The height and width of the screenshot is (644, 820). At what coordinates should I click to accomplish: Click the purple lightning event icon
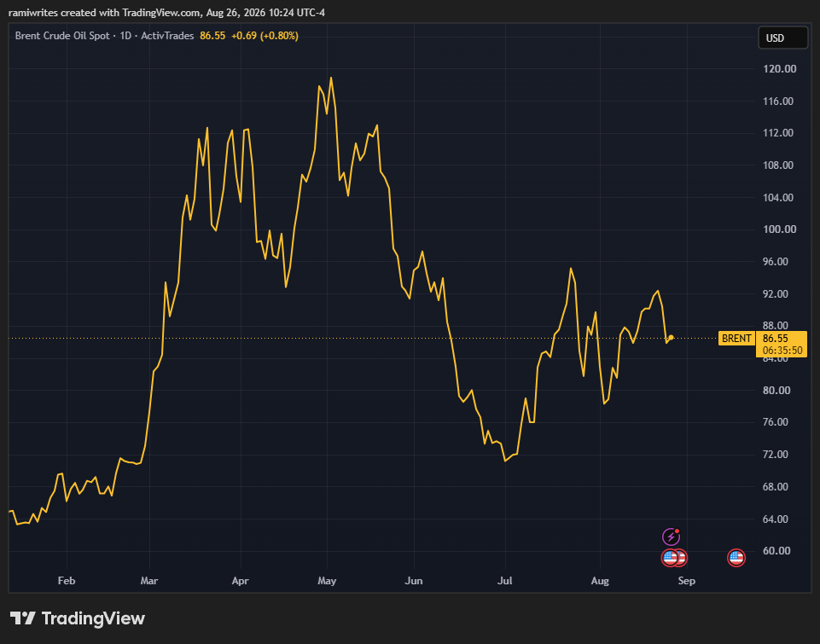(671, 537)
